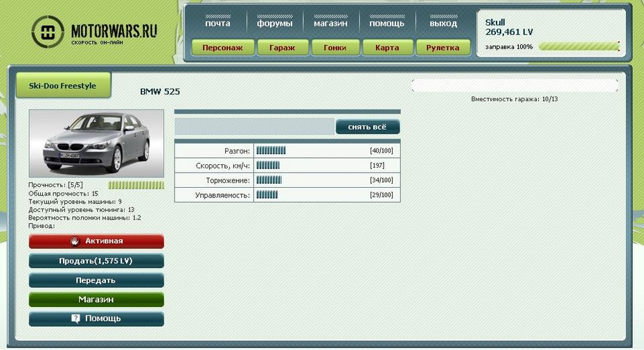Click the empty white box above garage capacity
Viewport: 644px width, 350px height.
click(x=515, y=85)
